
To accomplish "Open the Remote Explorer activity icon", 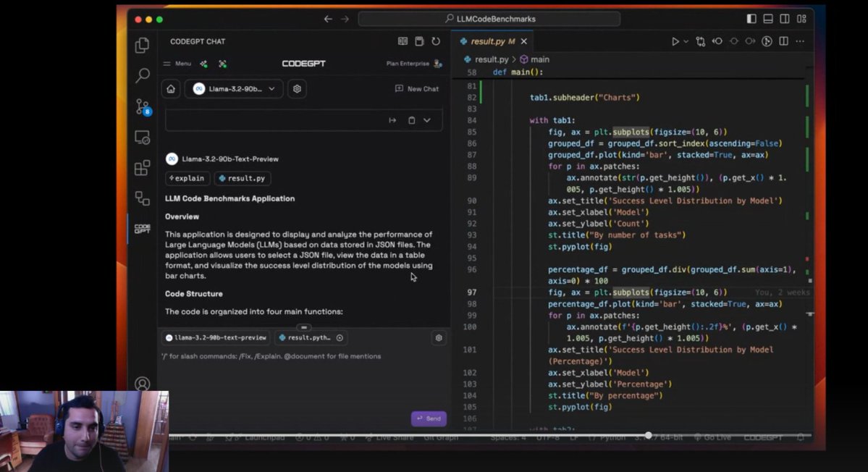I will point(143,138).
